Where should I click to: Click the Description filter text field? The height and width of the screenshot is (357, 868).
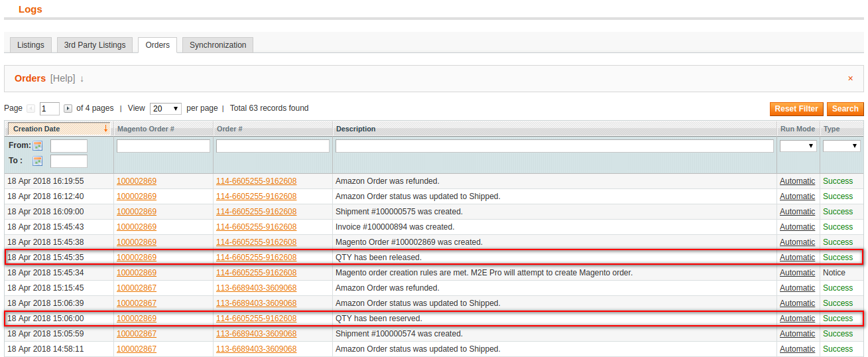click(x=554, y=146)
